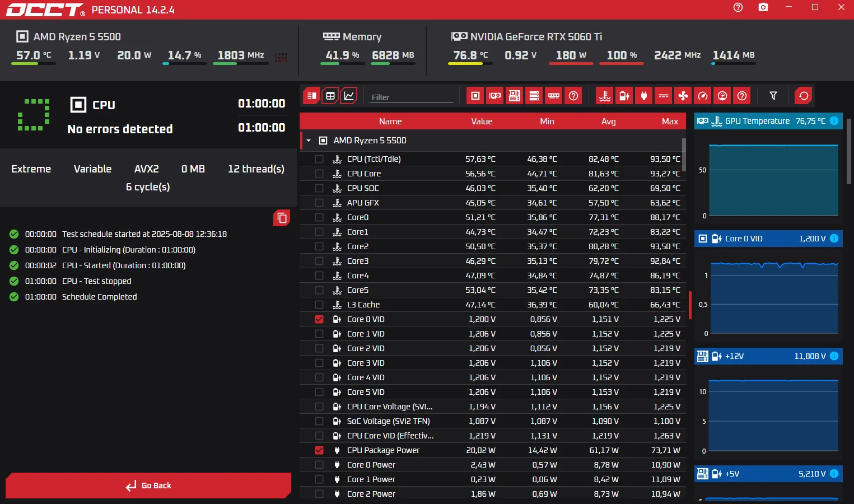Toggle the voltage sensor filter icon
Image resolution: width=854 pixels, height=504 pixels.
pyautogui.click(x=624, y=96)
